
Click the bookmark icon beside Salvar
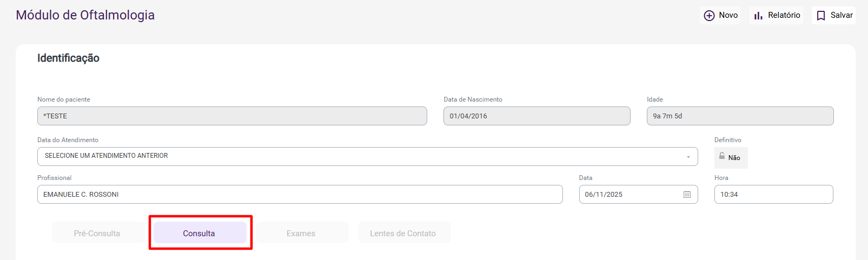tap(821, 16)
